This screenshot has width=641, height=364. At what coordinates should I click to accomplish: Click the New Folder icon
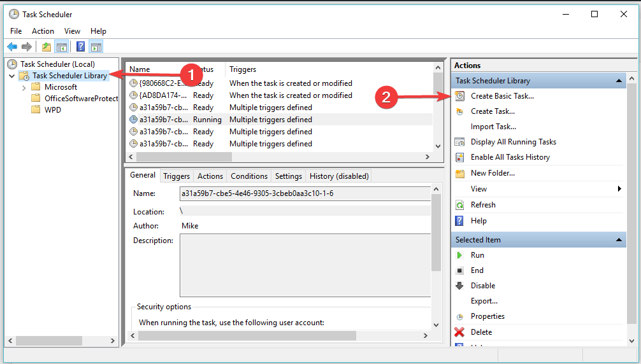pyautogui.click(x=460, y=174)
